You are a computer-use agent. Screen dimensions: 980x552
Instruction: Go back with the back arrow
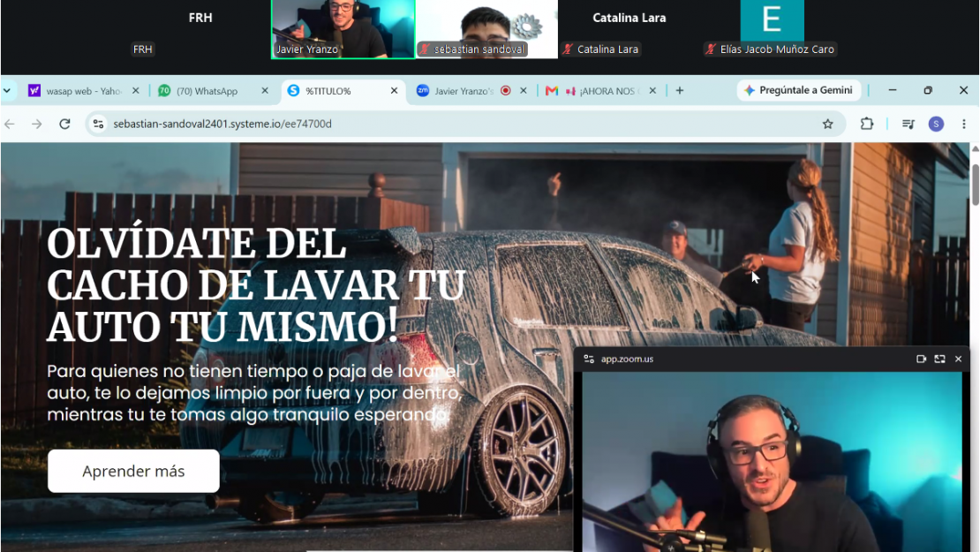pos(10,124)
